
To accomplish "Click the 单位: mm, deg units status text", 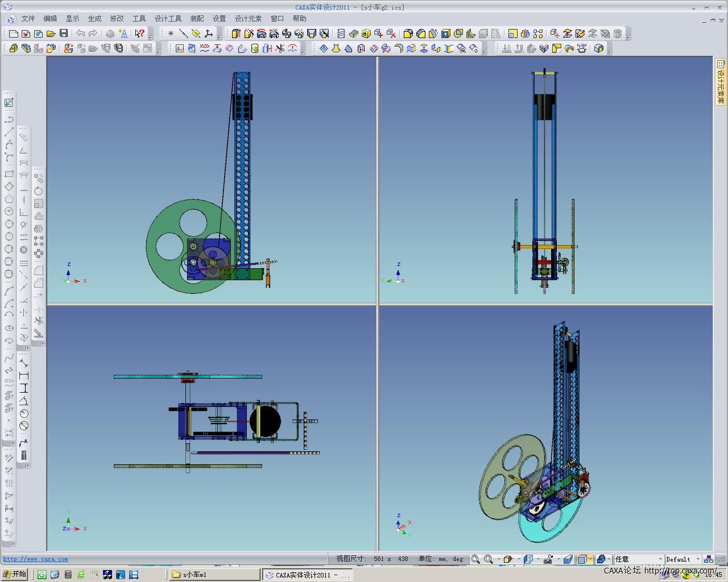I will click(441, 559).
